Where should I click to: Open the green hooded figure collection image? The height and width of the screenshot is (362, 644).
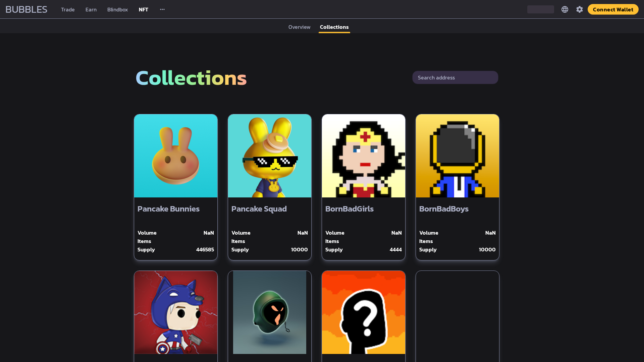pos(270,312)
